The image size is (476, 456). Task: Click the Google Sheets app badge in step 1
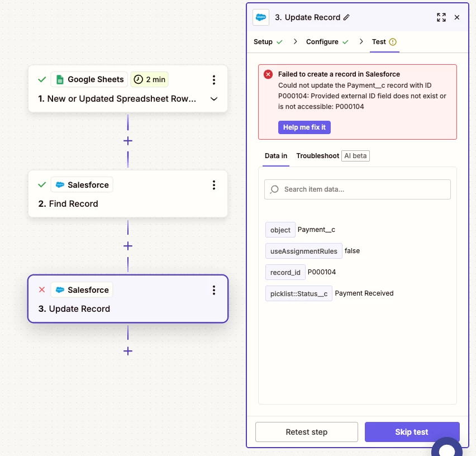tap(89, 79)
